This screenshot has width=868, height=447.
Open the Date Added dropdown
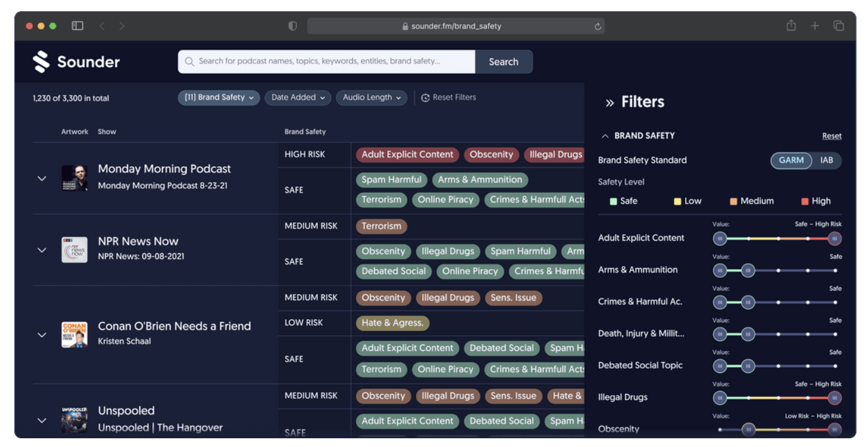point(298,97)
